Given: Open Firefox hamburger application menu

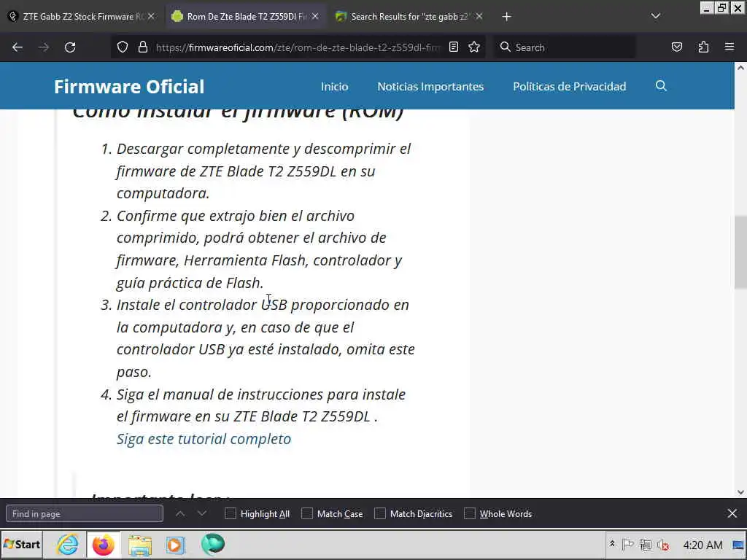Looking at the screenshot, I should click(729, 47).
